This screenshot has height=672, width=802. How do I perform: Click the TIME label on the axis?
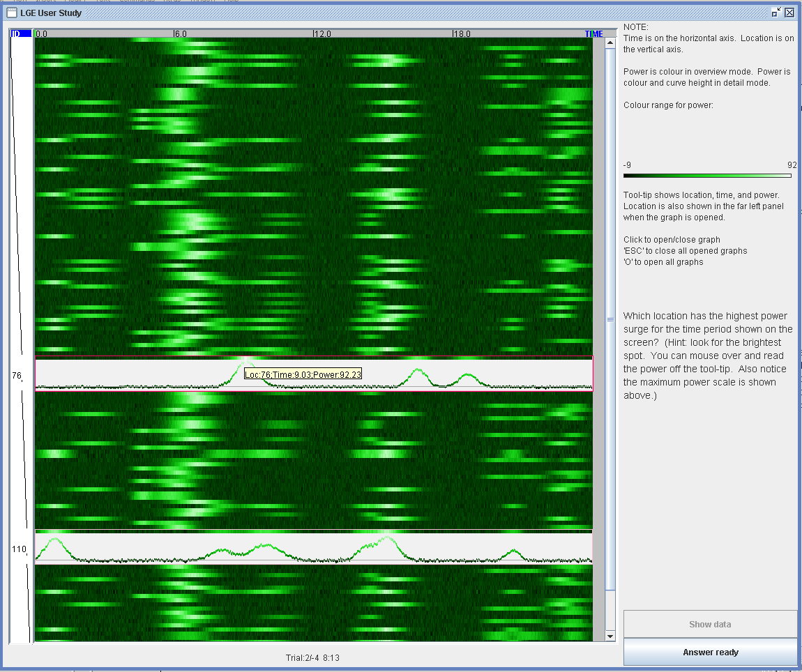pyautogui.click(x=593, y=33)
